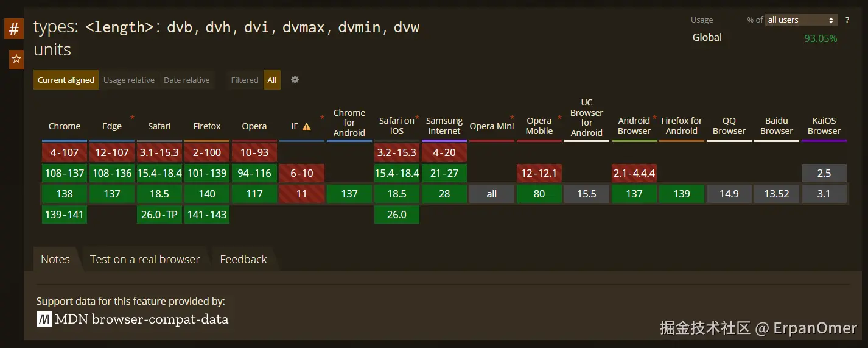Select IE version 11 cell
868x348 pixels.
[x=302, y=194]
